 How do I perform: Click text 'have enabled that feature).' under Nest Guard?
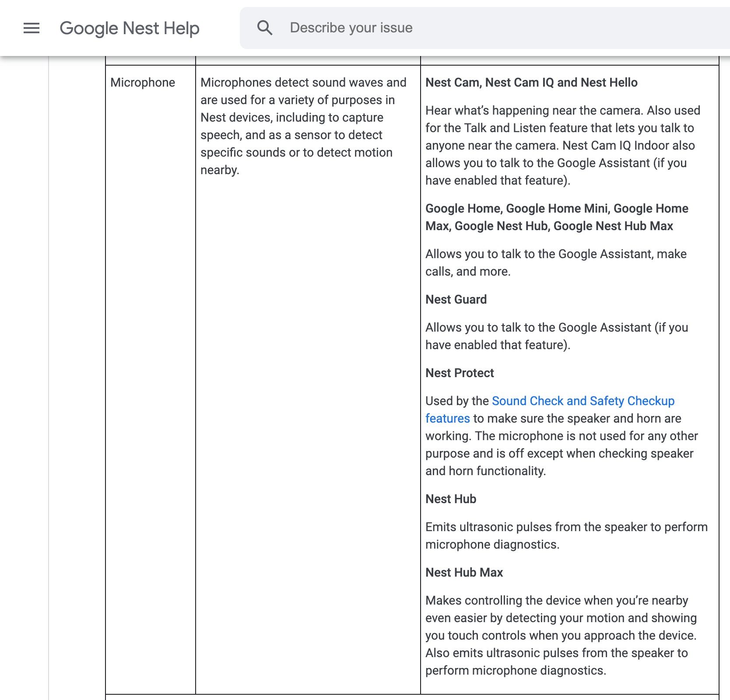pyautogui.click(x=498, y=345)
